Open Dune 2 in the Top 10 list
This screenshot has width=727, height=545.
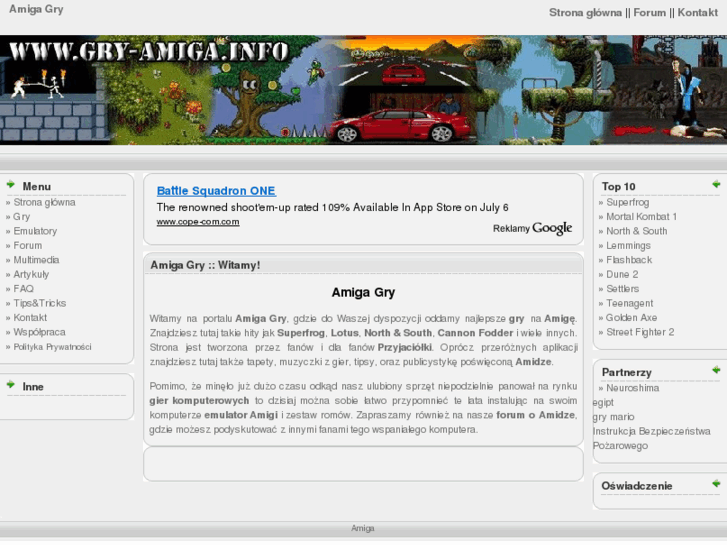[x=622, y=274]
